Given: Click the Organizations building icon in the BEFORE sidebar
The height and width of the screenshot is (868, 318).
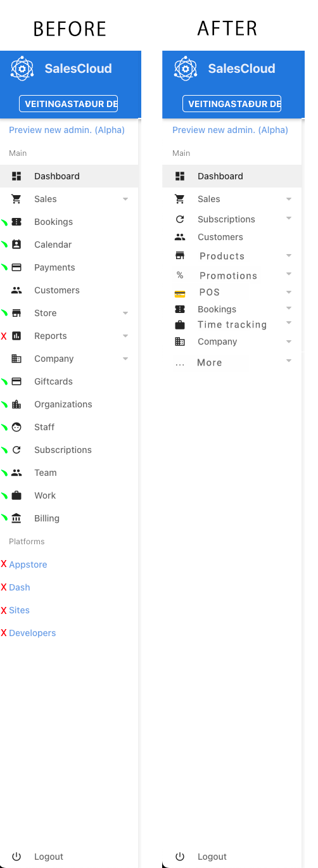Looking at the screenshot, I should coord(16,404).
